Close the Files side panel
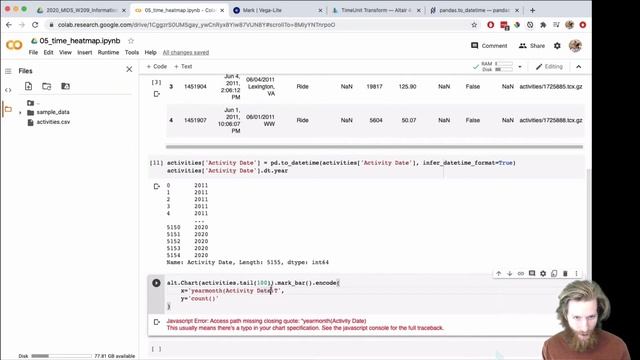Screen dimensions: 640x360 coord(129,69)
